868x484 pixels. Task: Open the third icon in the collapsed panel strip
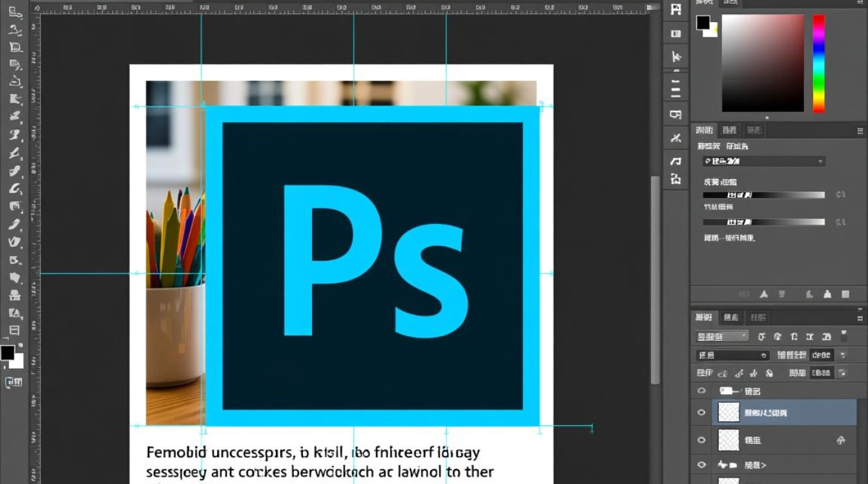(x=676, y=56)
